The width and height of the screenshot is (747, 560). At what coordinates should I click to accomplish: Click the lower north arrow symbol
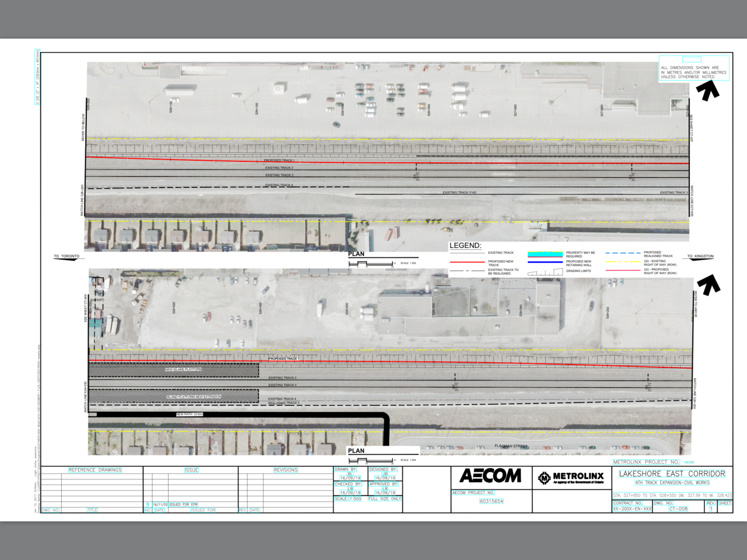[x=709, y=285]
